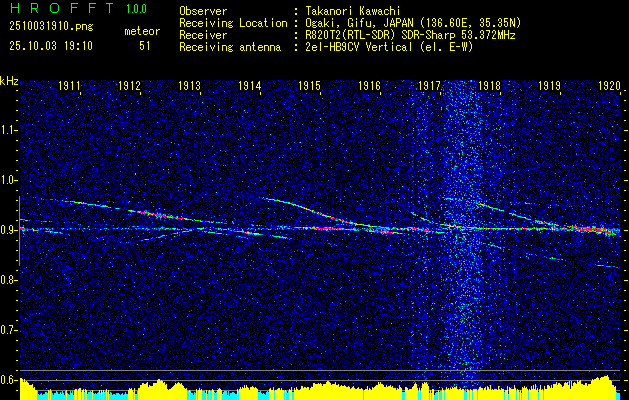Click the 1911 time axis label
This screenshot has width=629, height=400.
pos(69,85)
